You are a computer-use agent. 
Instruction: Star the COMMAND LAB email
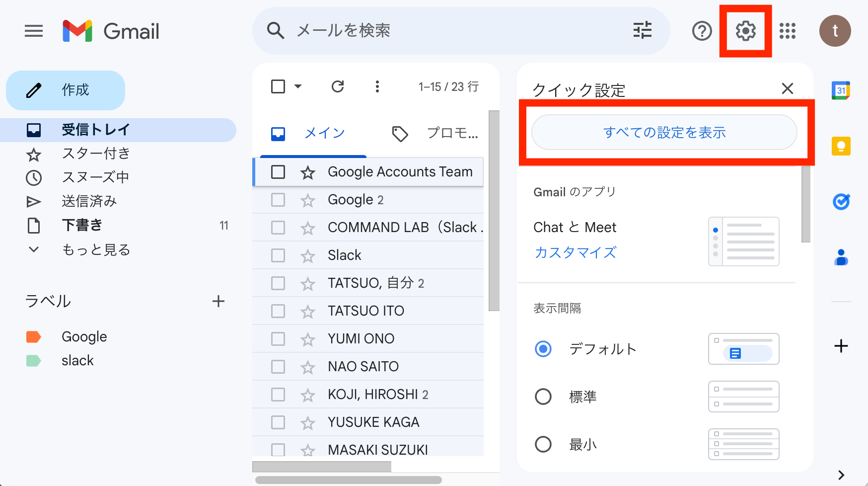point(308,228)
